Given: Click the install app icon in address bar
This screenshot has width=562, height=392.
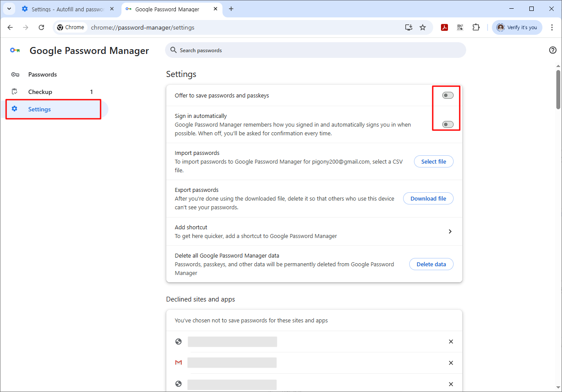Looking at the screenshot, I should pos(408,27).
